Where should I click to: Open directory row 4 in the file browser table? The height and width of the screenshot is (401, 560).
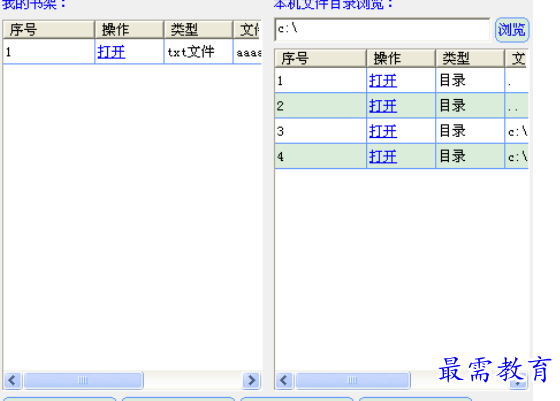(x=383, y=156)
